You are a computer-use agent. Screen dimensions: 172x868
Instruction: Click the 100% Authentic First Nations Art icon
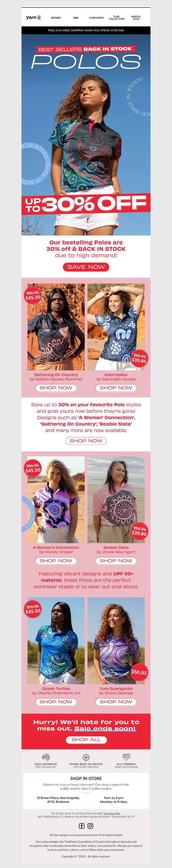[46, 757]
